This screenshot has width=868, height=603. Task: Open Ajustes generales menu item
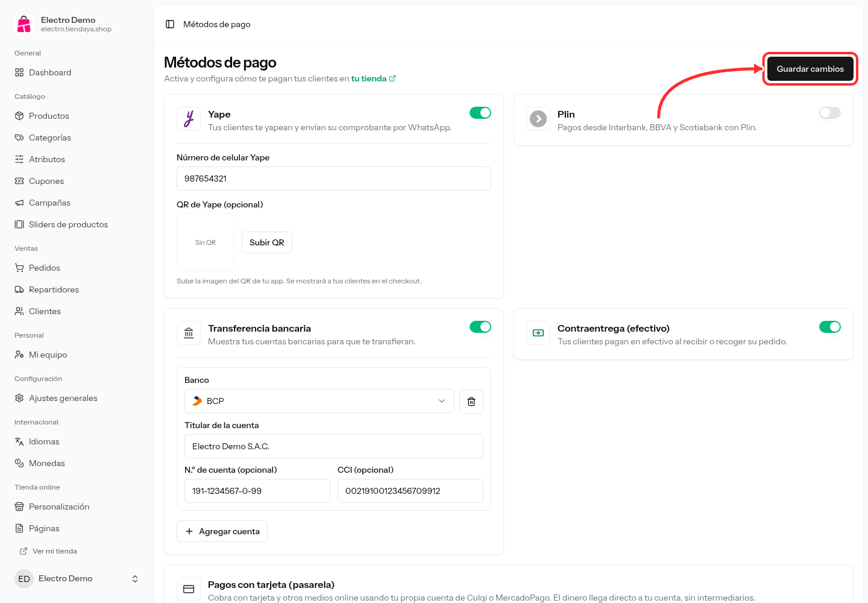coord(77,398)
